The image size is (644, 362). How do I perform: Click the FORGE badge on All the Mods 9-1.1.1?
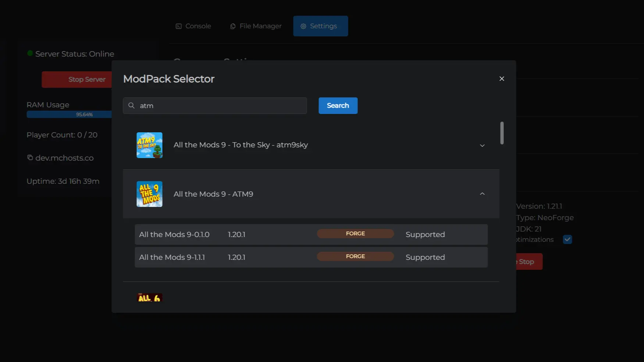coord(355,256)
